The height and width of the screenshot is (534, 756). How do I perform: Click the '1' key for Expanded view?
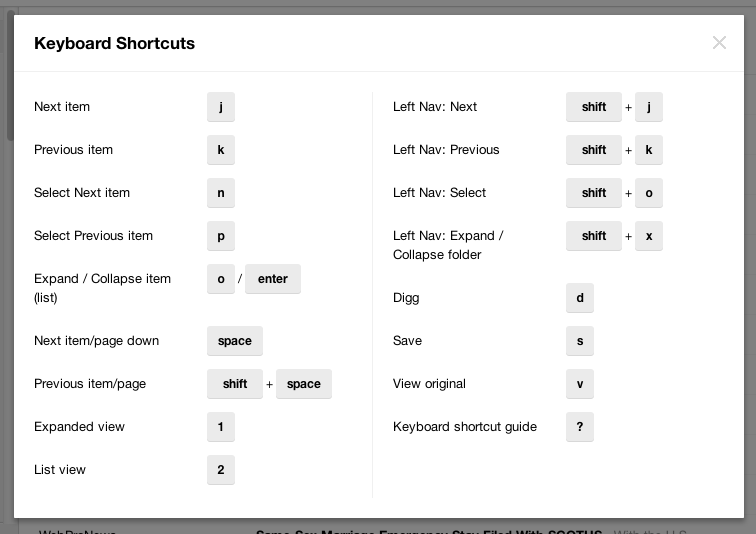pyautogui.click(x=220, y=427)
